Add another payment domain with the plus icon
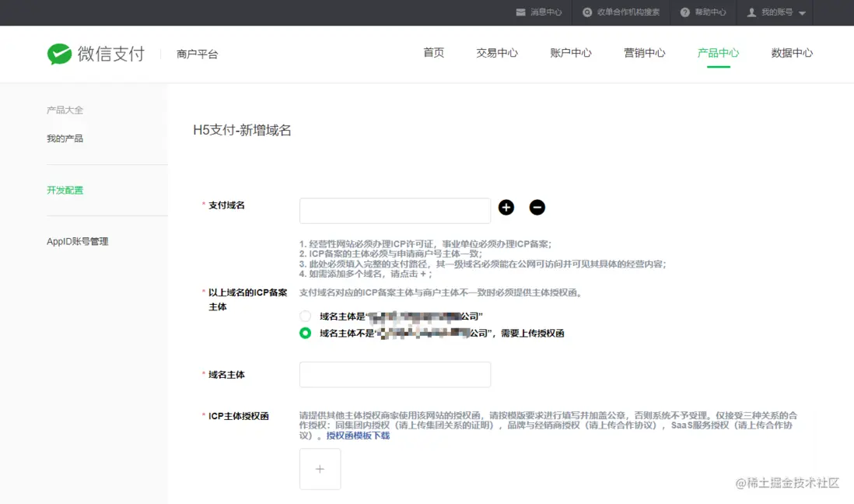854x504 pixels. [x=506, y=208]
